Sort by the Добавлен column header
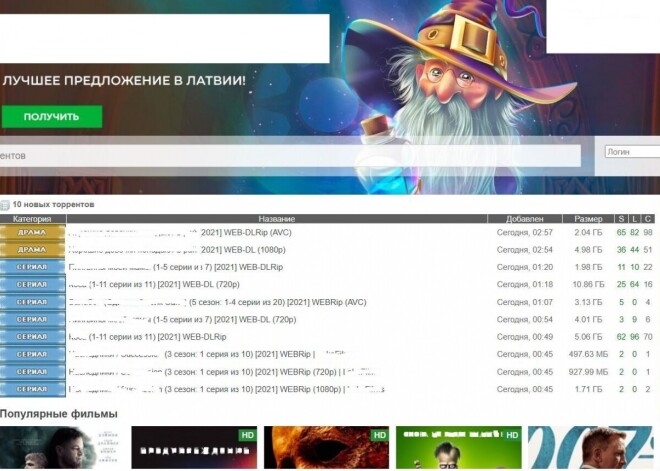Viewport: 660px width, 471px height. pos(524,219)
